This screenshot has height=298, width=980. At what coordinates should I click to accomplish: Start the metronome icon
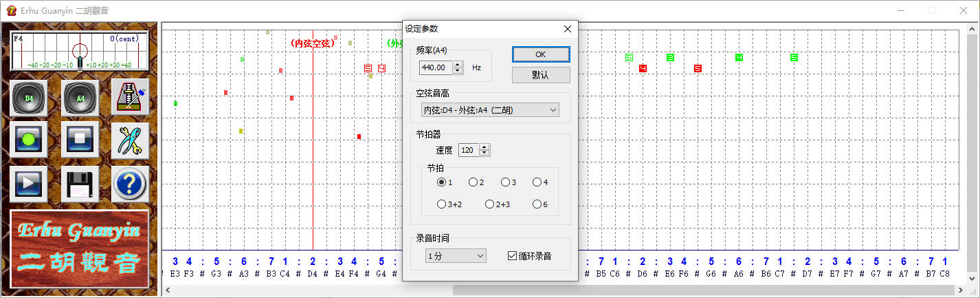pos(131,98)
